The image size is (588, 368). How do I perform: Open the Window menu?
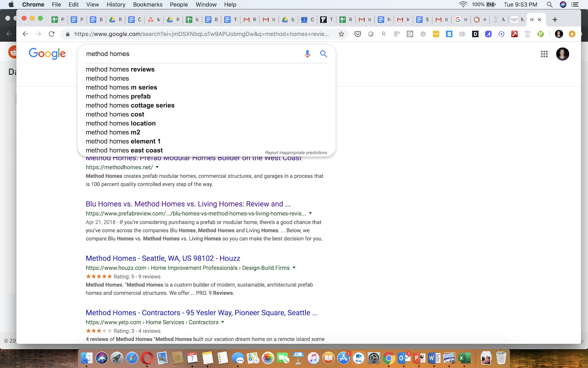pyautogui.click(x=206, y=4)
